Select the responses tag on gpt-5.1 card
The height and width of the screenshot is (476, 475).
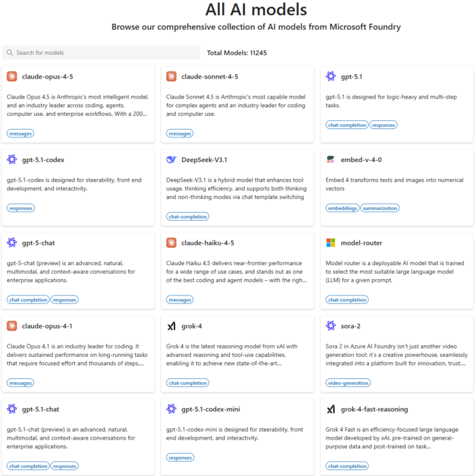click(x=383, y=125)
